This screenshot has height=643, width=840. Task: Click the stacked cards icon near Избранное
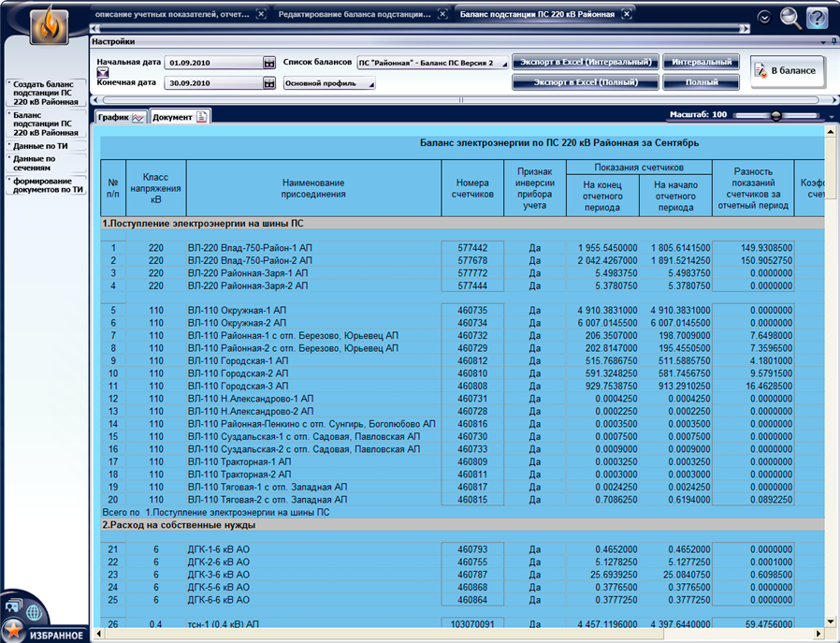pyautogui.click(x=13, y=607)
